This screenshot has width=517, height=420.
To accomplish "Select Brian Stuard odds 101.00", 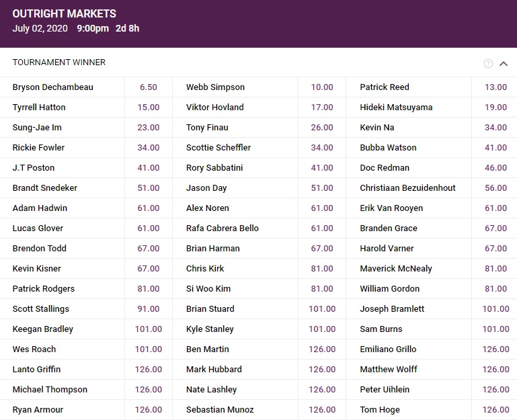I will (322, 308).
